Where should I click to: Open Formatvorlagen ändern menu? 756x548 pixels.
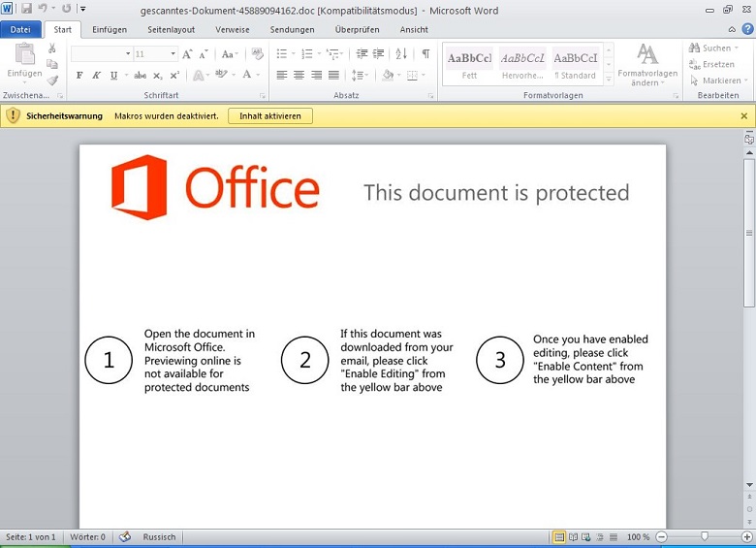(x=647, y=65)
